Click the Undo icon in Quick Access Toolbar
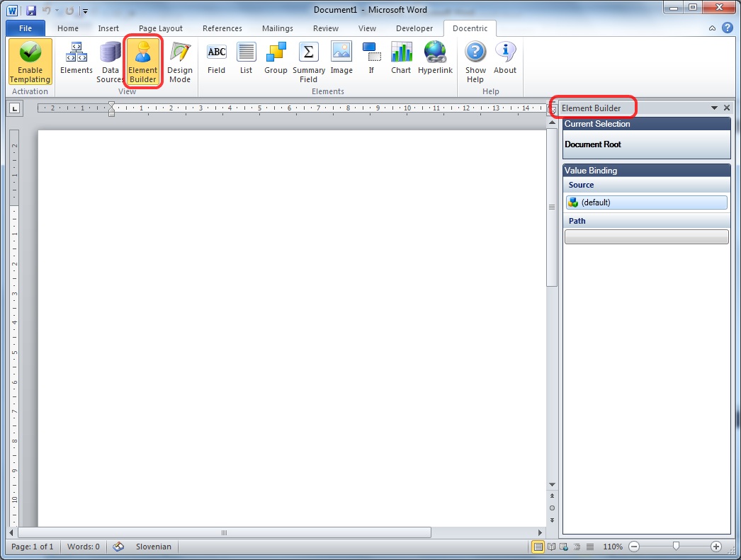The height and width of the screenshot is (560, 741). 46,11
